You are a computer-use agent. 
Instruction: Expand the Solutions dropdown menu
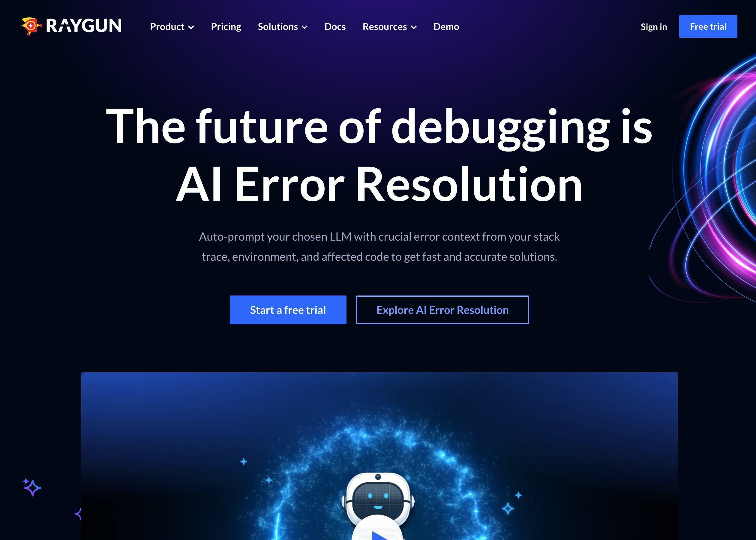point(283,26)
